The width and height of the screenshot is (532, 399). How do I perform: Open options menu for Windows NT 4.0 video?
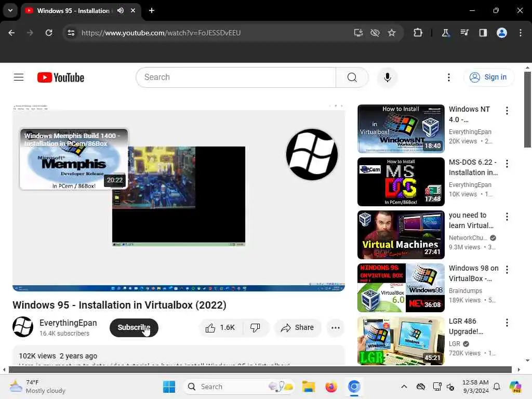click(x=507, y=111)
